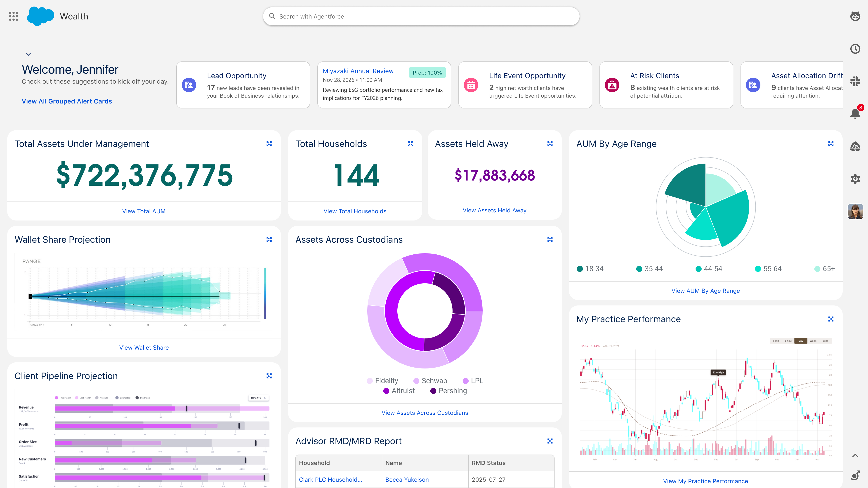Viewport: 868px width, 488px height.
Task: Click View Assets Held Away link
Action: click(x=494, y=210)
